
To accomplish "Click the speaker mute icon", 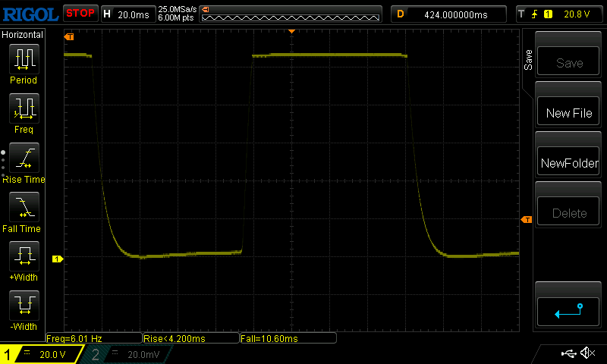I will pos(587,353).
